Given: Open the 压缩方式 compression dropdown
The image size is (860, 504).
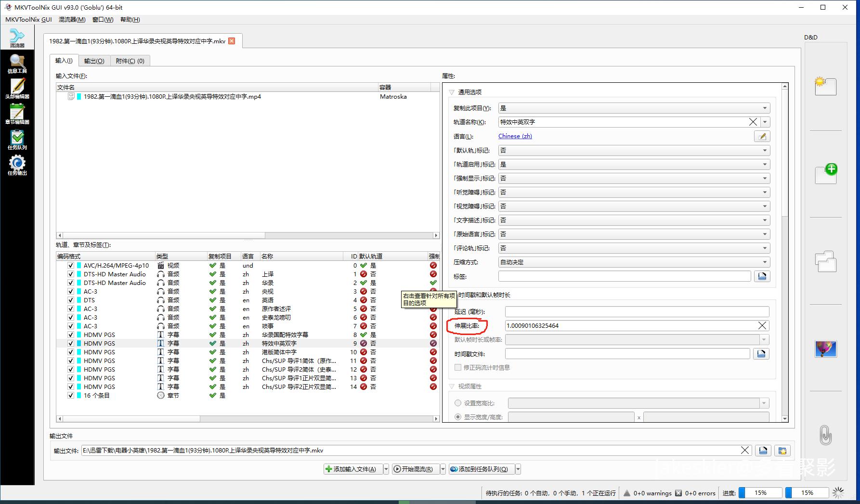Looking at the screenshot, I should [x=634, y=262].
